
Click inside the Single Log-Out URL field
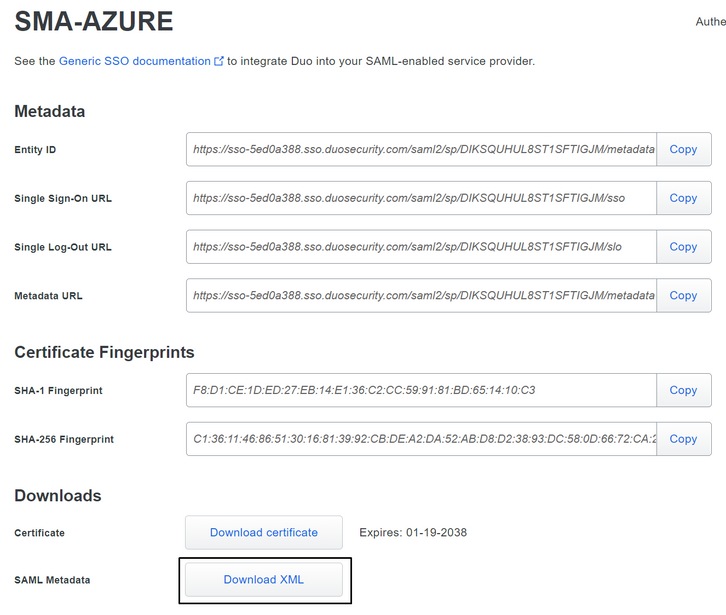click(421, 246)
